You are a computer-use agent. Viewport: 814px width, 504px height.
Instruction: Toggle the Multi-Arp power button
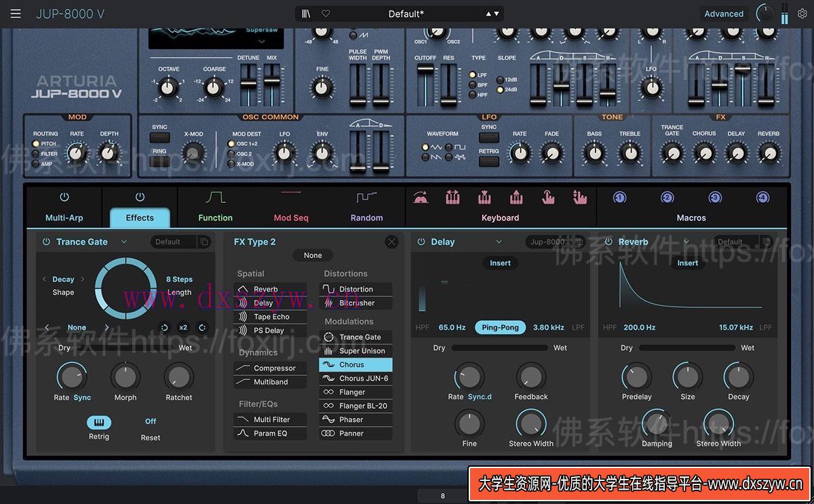coord(64,197)
